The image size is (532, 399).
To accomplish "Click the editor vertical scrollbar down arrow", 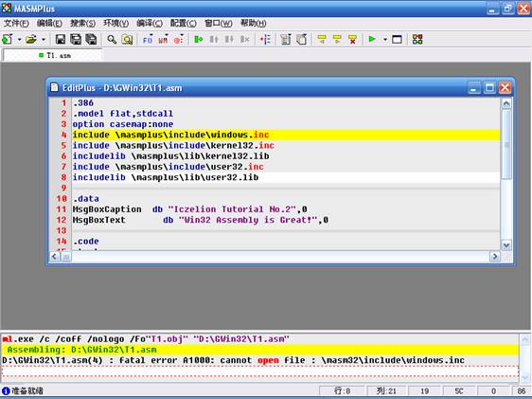I will point(506,245).
